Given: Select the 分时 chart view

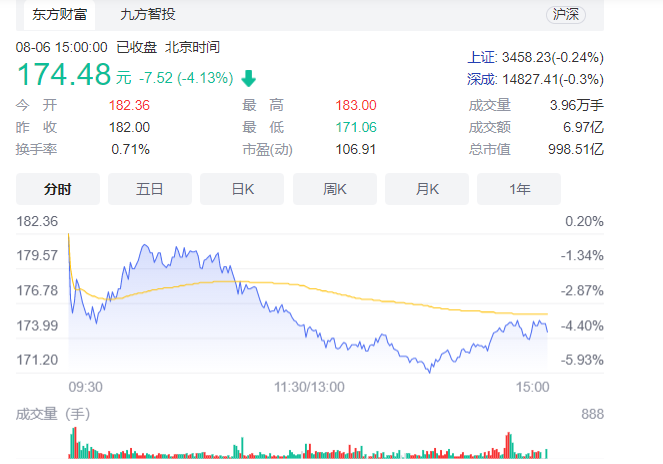Looking at the screenshot, I should point(58,189).
